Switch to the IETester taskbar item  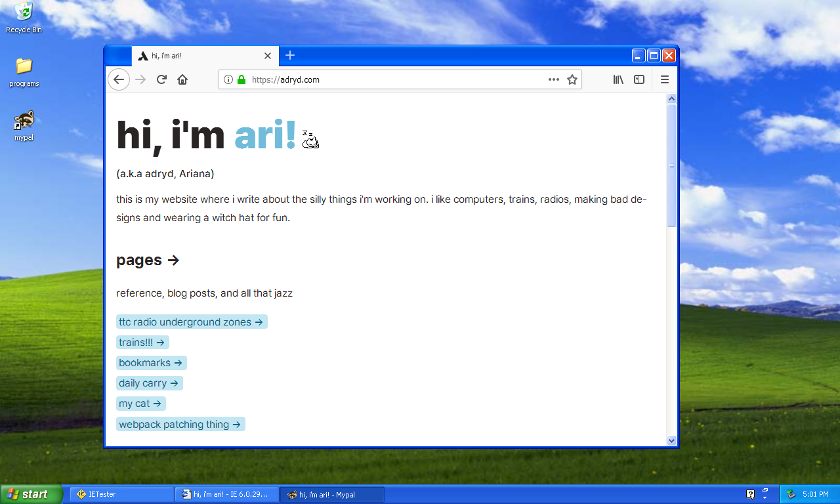(121, 494)
